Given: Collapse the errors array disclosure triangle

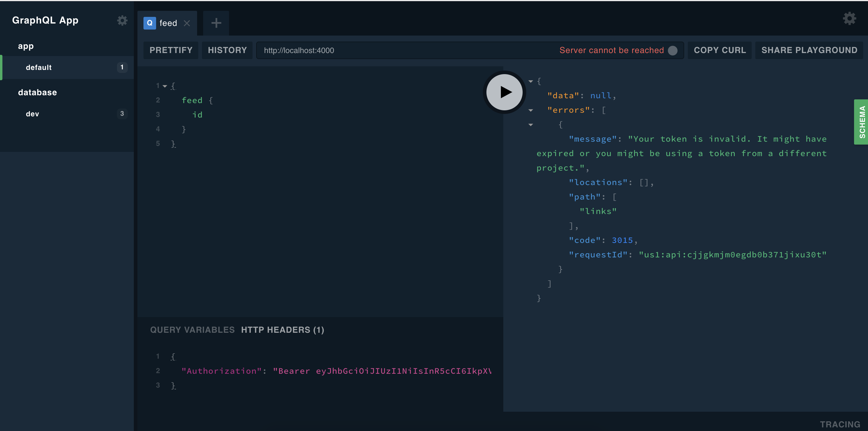Looking at the screenshot, I should pos(531,110).
